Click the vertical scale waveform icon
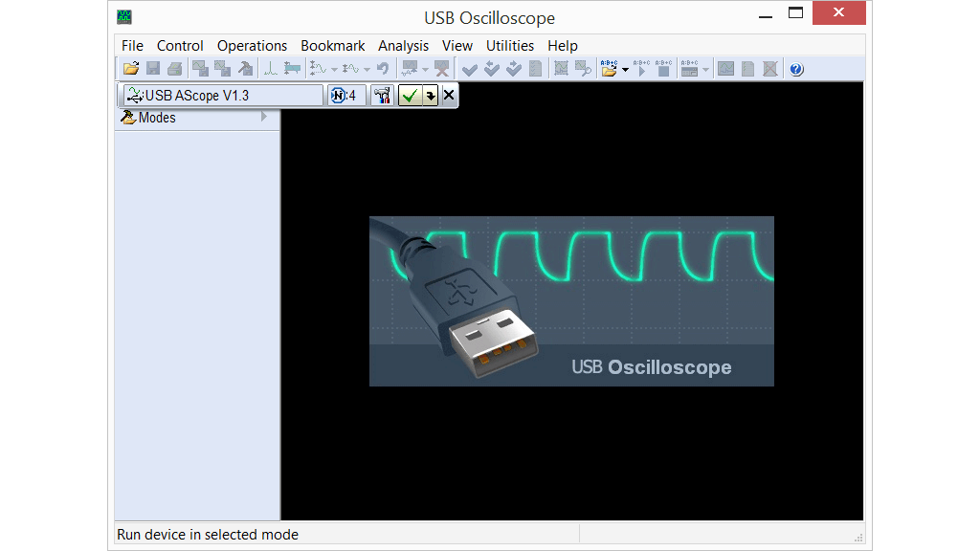980x551 pixels. [x=318, y=69]
